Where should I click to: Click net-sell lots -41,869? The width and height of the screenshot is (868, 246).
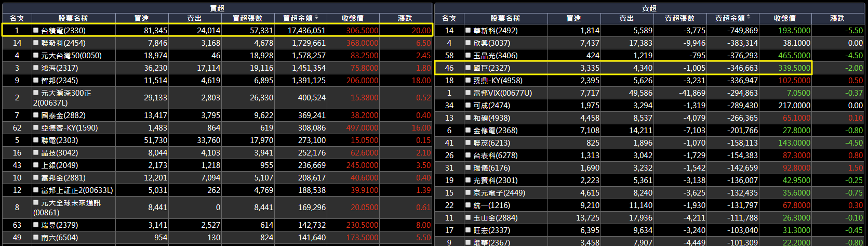pos(692,93)
